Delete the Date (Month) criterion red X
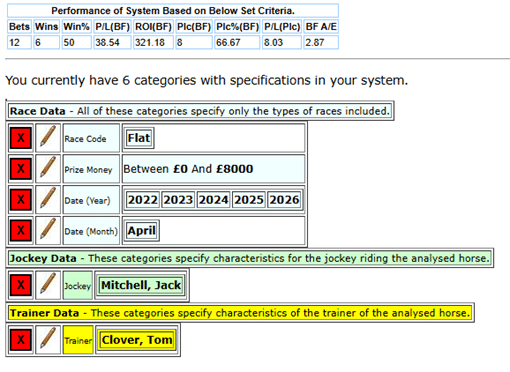 [x=21, y=230]
